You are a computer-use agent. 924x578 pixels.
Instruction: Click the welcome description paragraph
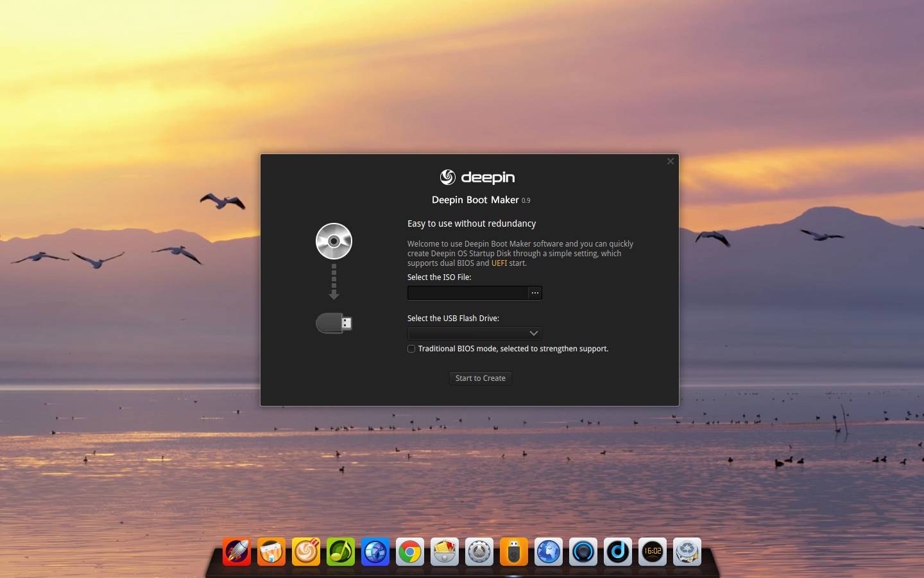tap(520, 254)
